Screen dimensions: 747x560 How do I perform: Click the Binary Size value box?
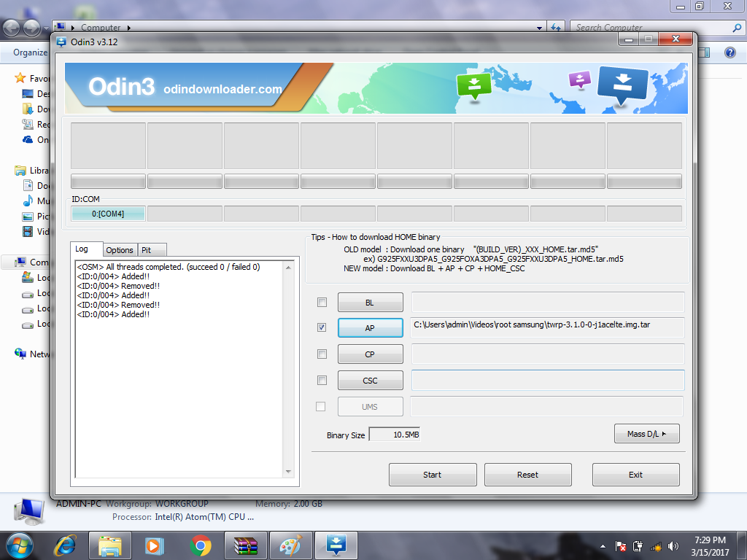[x=395, y=435]
